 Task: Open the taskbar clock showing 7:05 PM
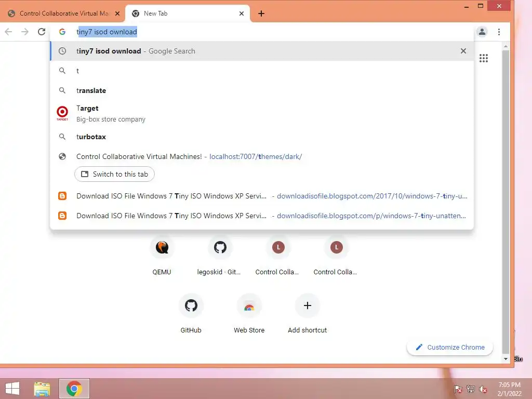tap(509, 389)
